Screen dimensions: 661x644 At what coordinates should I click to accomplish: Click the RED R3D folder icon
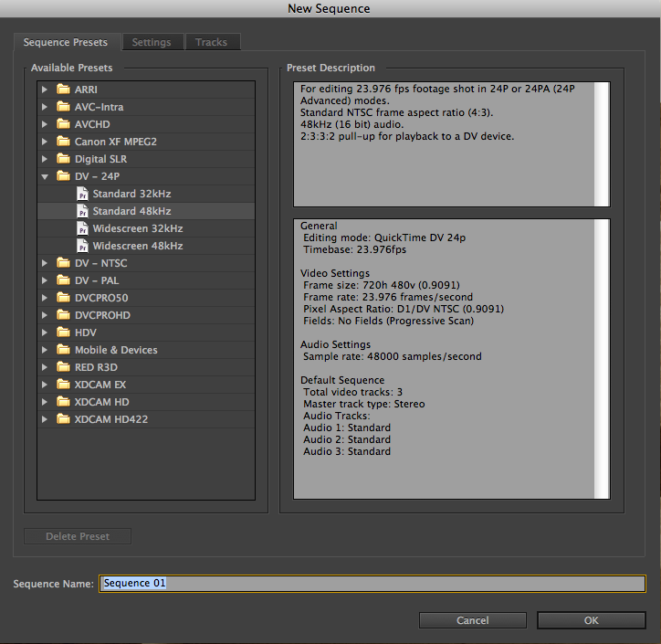(x=63, y=367)
